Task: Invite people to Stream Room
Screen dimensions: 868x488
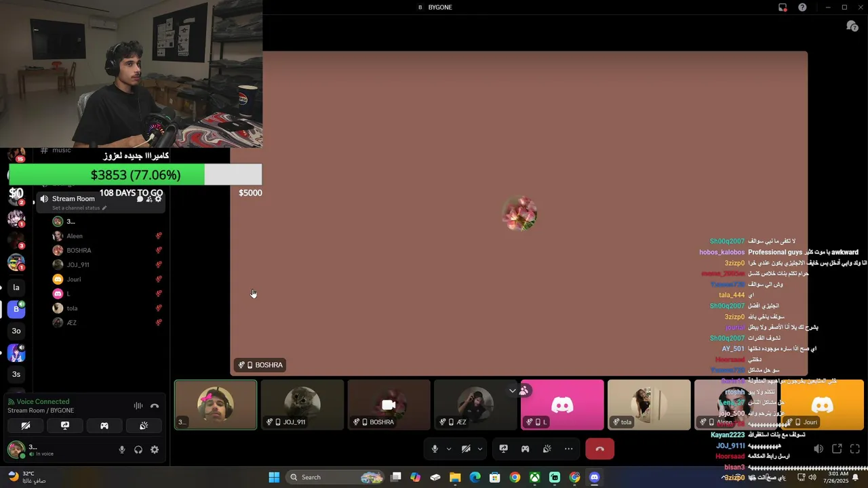Action: click(x=149, y=199)
